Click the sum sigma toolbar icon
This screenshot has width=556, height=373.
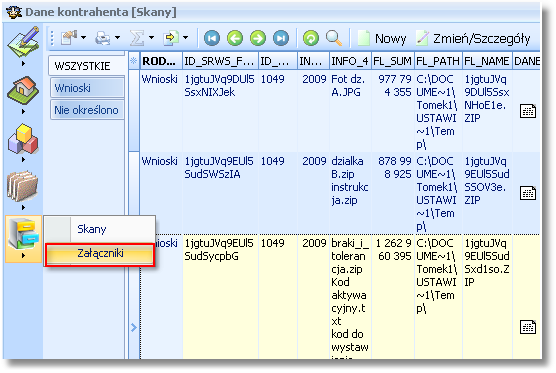tap(137, 38)
